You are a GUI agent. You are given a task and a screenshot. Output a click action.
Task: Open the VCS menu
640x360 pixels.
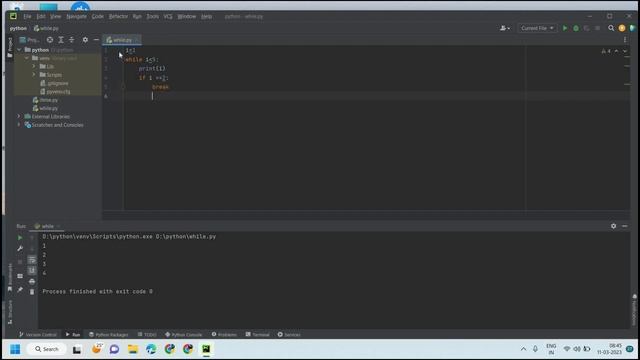tap(168, 16)
